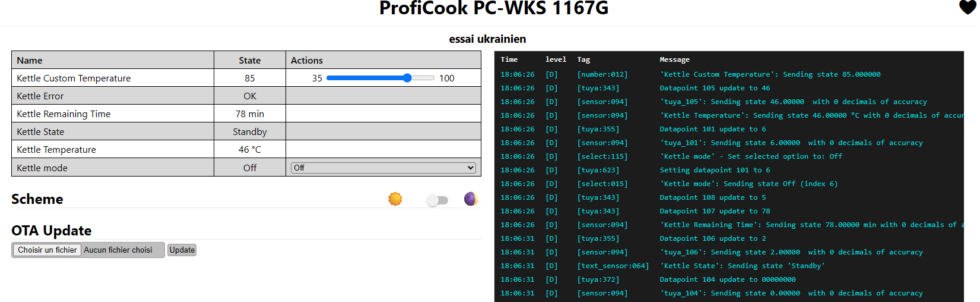This screenshot has width=980, height=302.
Task: Click the Scheme heading
Action: point(37,199)
